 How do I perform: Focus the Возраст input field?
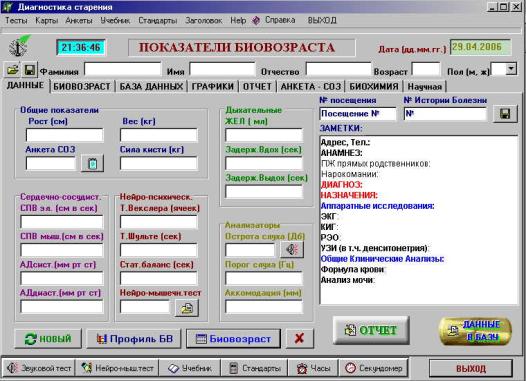[426, 70]
